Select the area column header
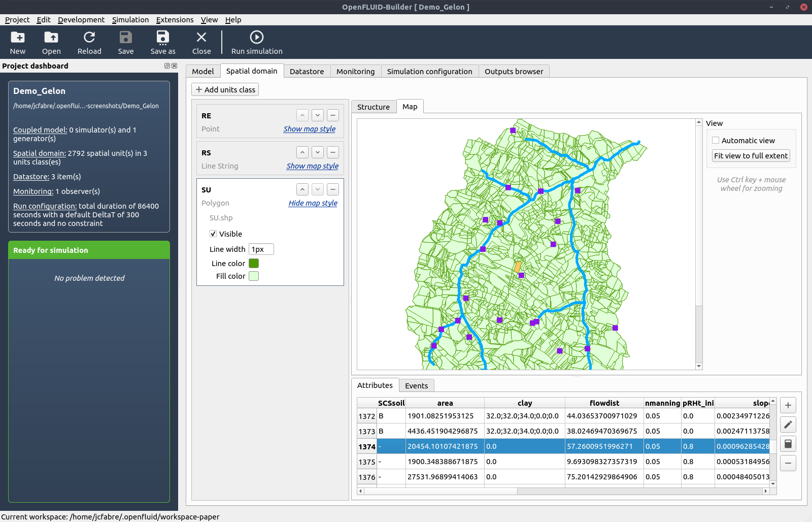This screenshot has width=812, height=522. click(x=445, y=403)
